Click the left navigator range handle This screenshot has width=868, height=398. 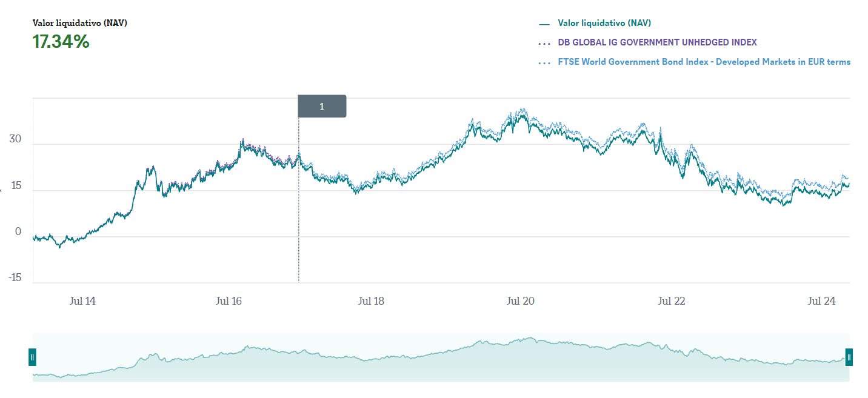(x=33, y=357)
